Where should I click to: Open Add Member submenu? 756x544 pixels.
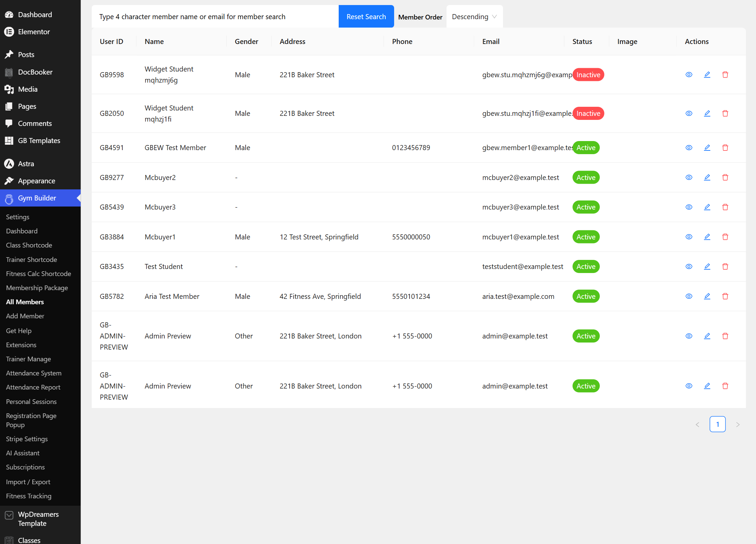[x=25, y=316]
